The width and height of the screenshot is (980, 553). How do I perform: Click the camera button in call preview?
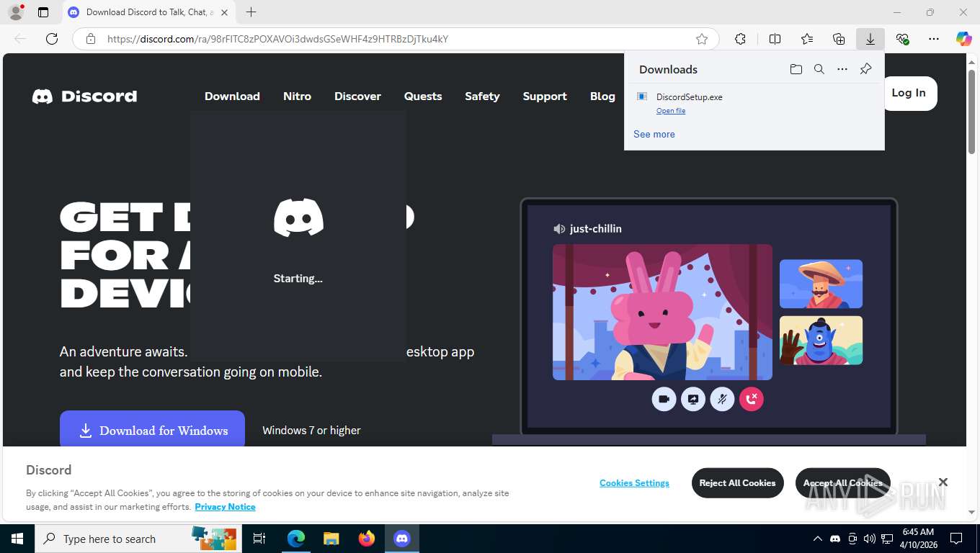[x=664, y=399]
